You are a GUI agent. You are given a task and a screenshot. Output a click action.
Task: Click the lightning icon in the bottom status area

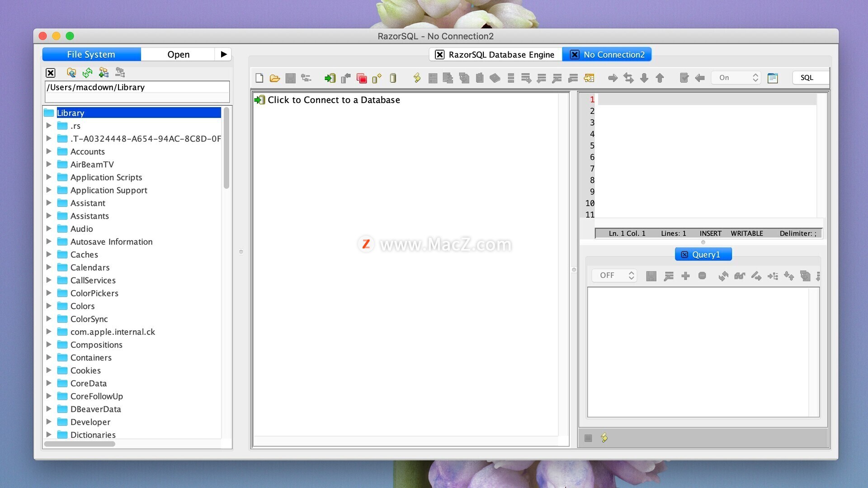(604, 437)
